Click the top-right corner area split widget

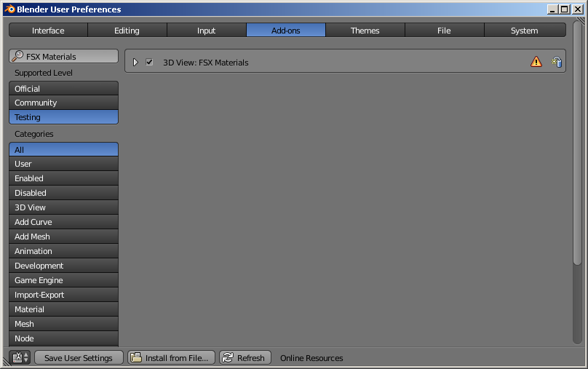[581, 21]
